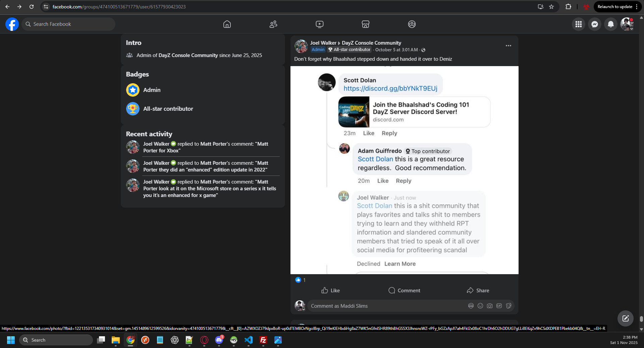Click the Facebook logo
Viewport: 644px width, 348px height.
[x=12, y=24]
